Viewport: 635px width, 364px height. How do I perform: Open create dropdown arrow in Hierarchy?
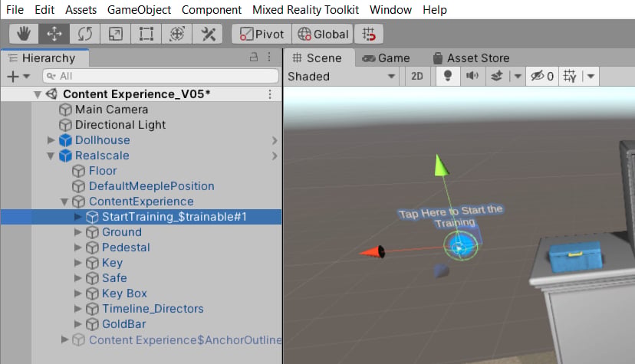point(27,76)
